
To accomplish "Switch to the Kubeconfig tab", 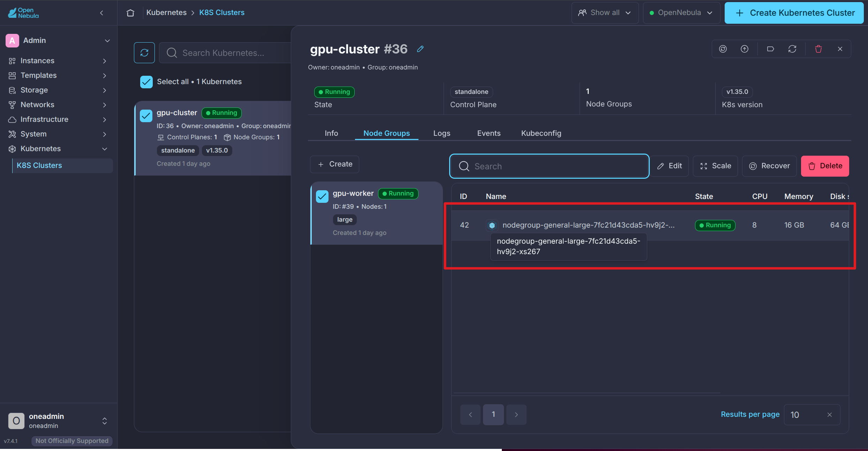I will click(541, 133).
